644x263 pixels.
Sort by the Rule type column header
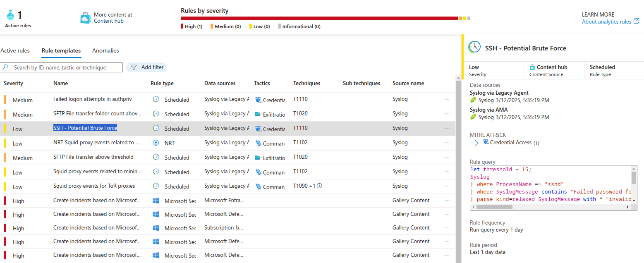(162, 83)
